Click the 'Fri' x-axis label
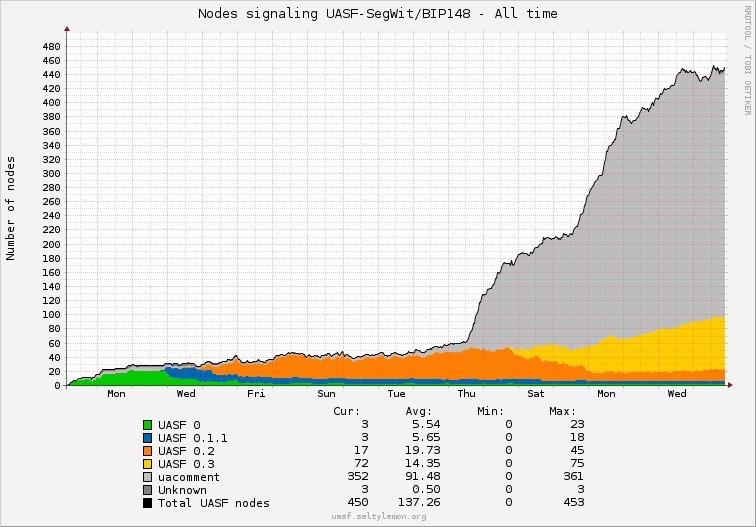Screen dimensions: 756x527 (257, 394)
